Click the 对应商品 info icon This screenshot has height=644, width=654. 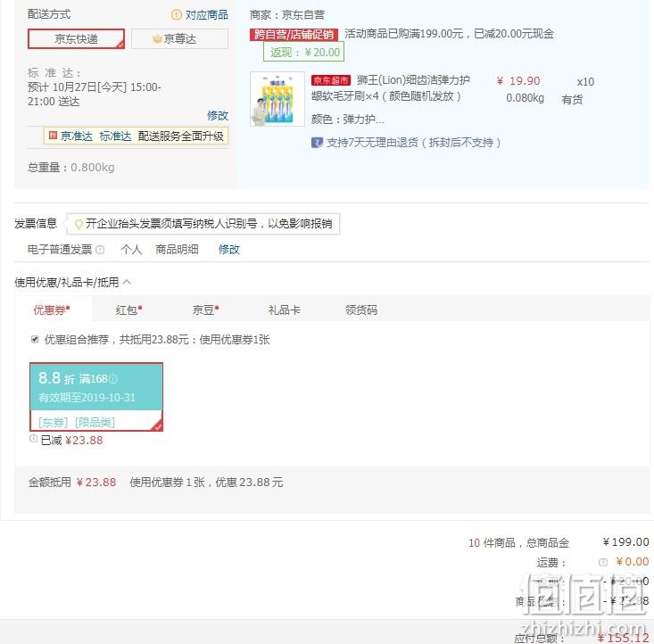pyautogui.click(x=177, y=15)
